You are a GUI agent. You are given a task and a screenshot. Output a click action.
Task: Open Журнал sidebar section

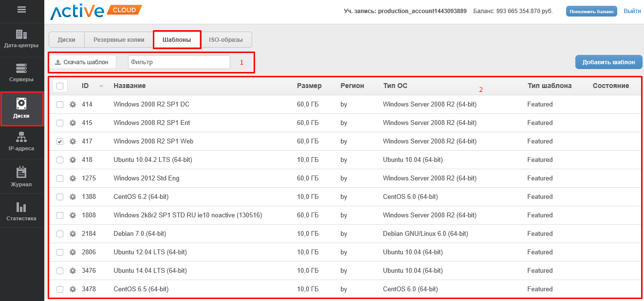(x=21, y=177)
